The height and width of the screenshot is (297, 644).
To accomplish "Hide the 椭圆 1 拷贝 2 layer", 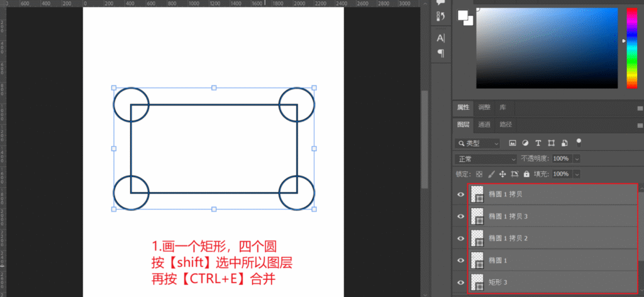I will (460, 239).
